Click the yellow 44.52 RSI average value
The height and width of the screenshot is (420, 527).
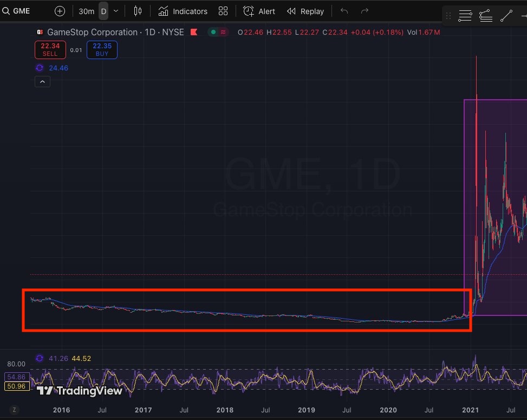click(x=81, y=359)
